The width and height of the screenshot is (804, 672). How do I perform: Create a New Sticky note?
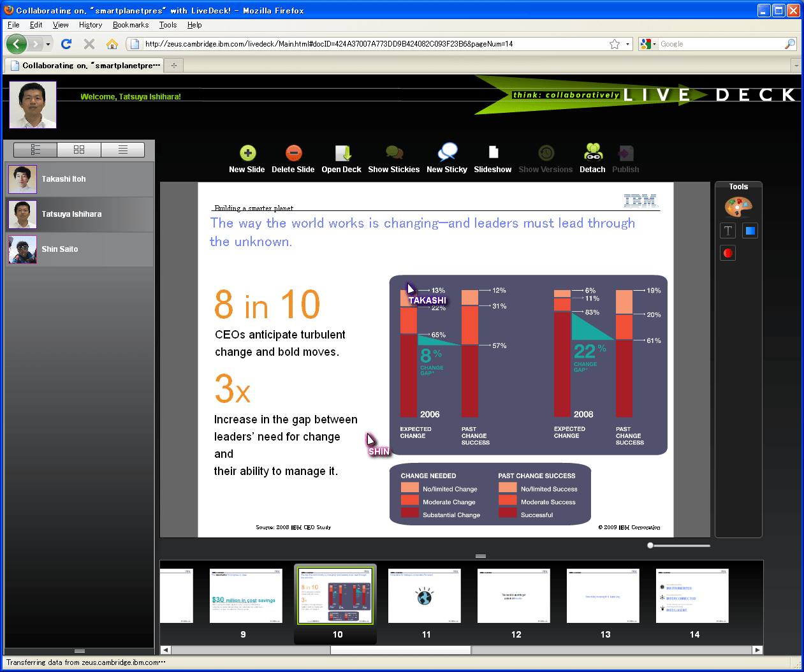[448, 152]
